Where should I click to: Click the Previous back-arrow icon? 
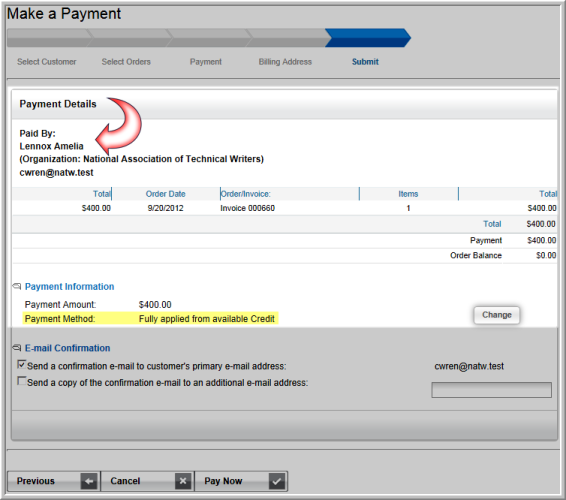(x=89, y=481)
